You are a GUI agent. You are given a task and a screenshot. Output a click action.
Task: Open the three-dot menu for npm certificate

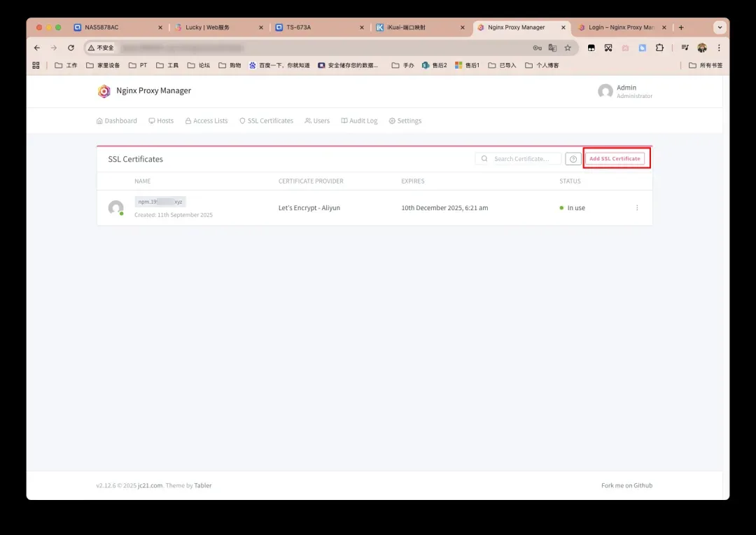click(637, 208)
